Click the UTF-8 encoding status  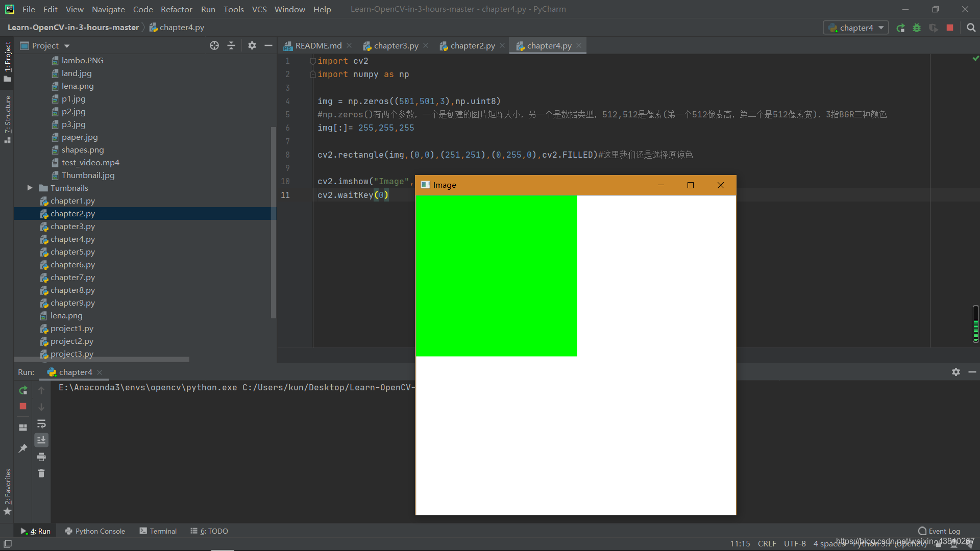coord(795,543)
